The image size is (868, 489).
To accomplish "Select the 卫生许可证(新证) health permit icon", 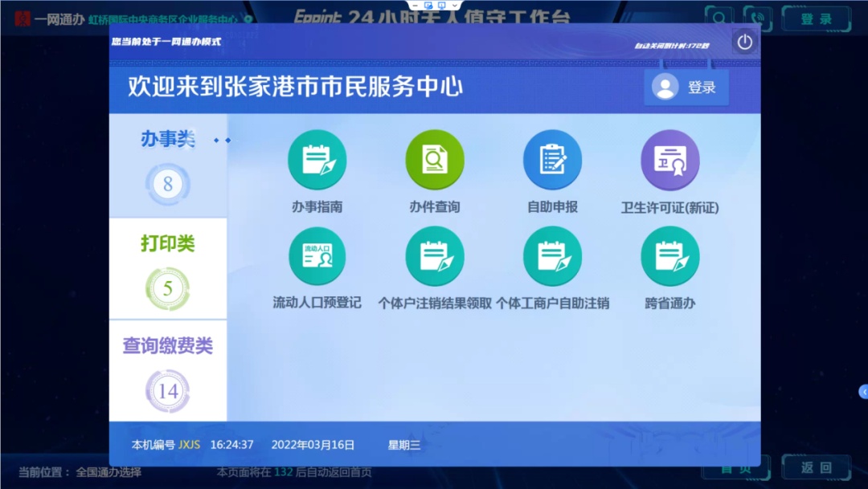I will pos(669,160).
